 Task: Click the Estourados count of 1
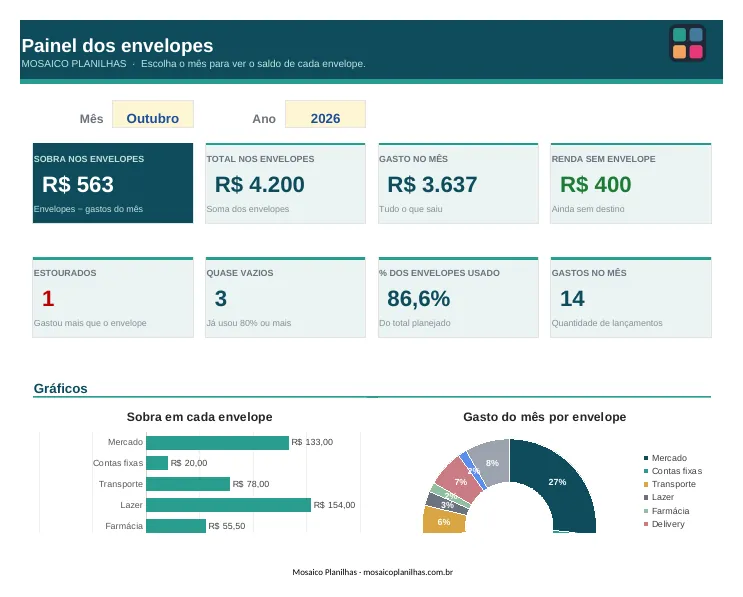point(48,298)
